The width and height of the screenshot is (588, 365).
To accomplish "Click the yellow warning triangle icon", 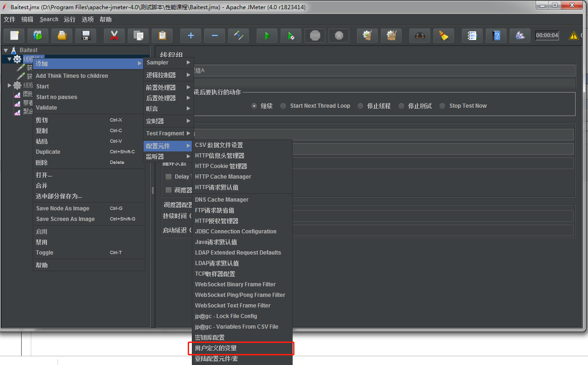I will 574,35.
